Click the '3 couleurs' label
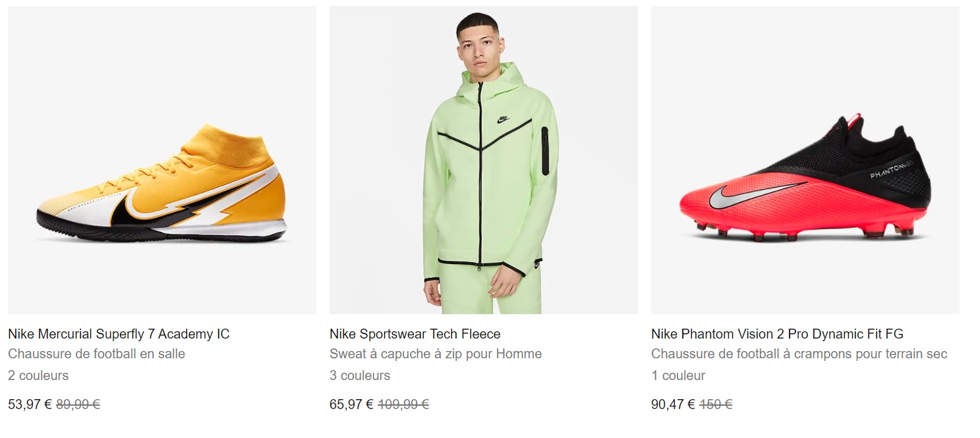The height and width of the screenshot is (438, 980). pos(360,375)
